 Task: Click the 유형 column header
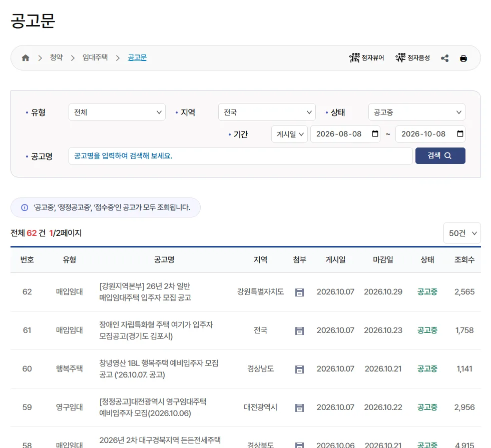(69, 259)
